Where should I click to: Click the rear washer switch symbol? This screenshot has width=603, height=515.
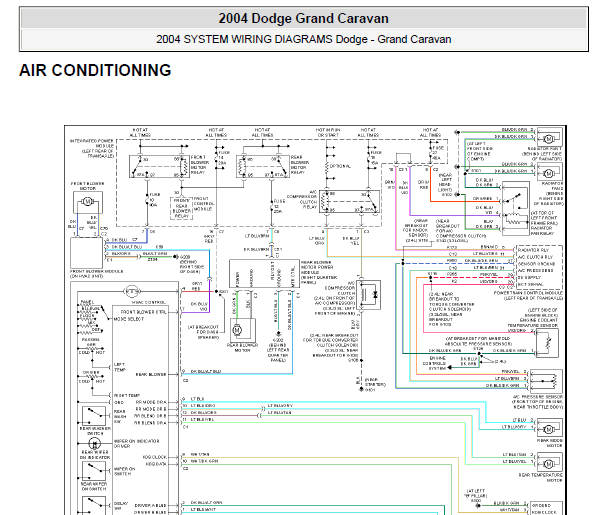coord(94,415)
